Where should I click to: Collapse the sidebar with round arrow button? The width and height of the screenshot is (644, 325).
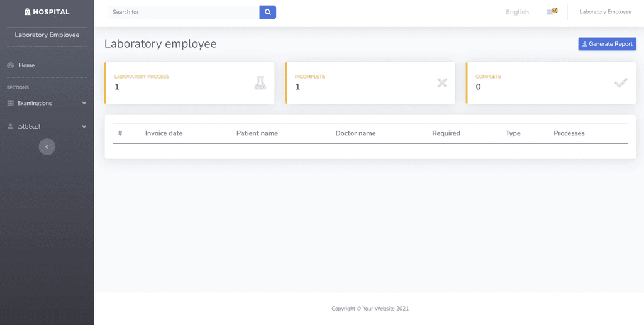[47, 147]
